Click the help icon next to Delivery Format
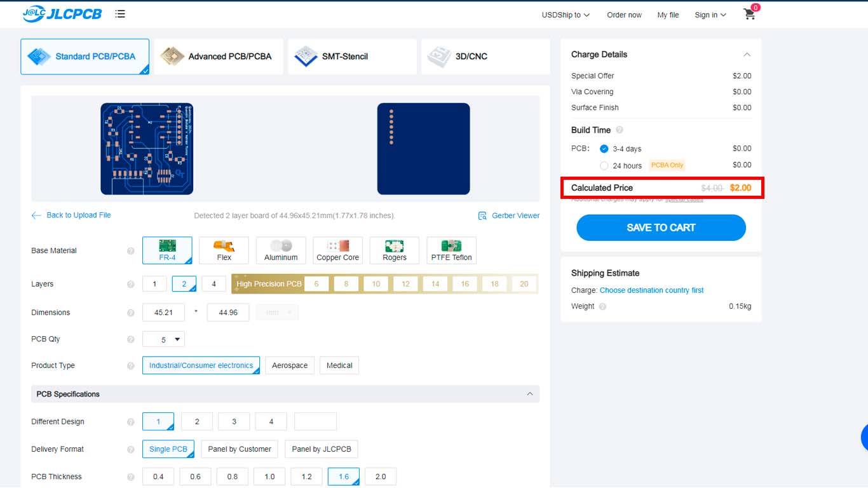The width and height of the screenshot is (868, 488). tap(131, 450)
